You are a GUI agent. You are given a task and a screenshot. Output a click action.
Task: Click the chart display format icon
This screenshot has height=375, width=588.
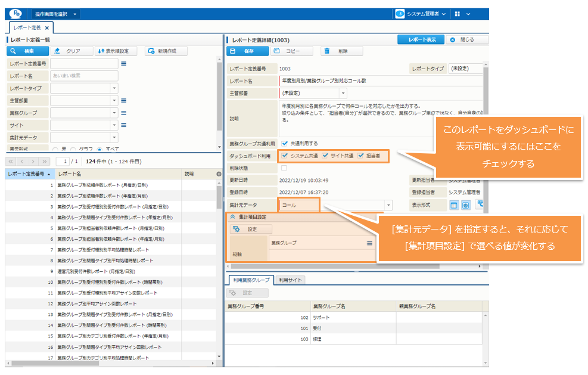coord(466,205)
